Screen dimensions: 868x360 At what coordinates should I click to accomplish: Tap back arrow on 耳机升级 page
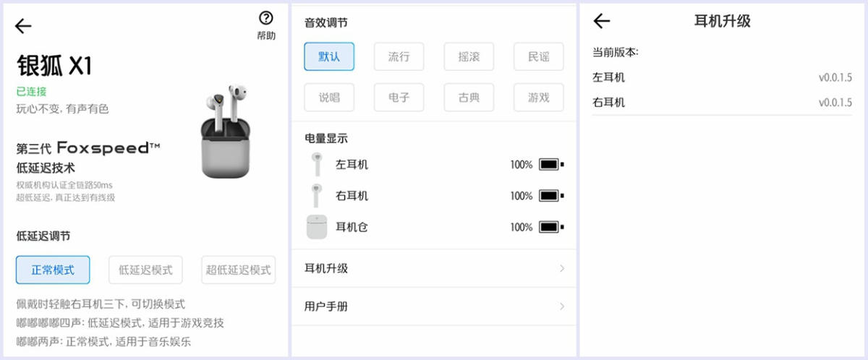tap(602, 22)
